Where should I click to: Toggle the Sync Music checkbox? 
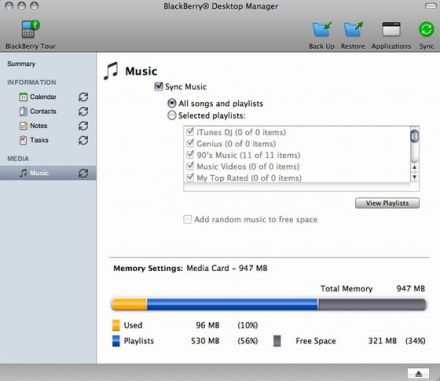tap(159, 86)
